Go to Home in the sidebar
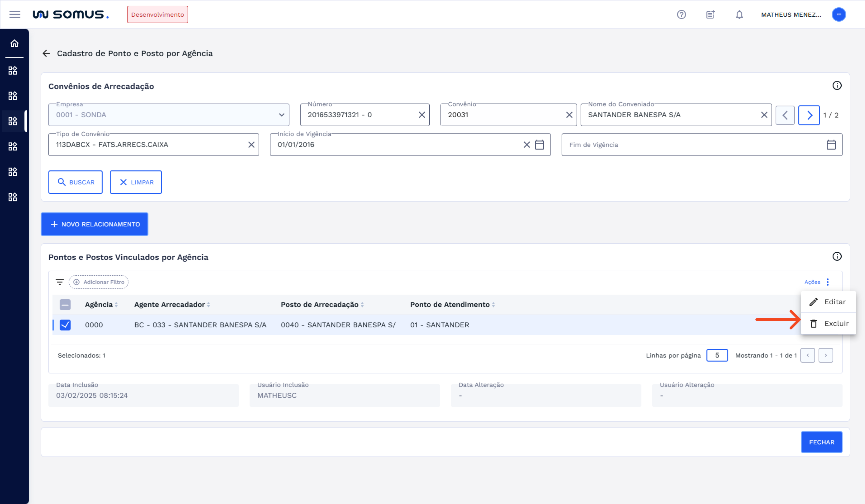Screen dimensions: 865x504 [14, 44]
